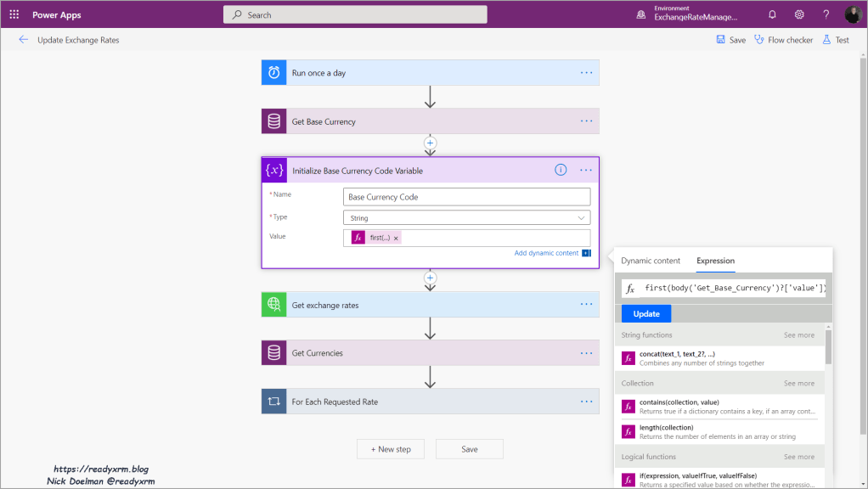The width and height of the screenshot is (868, 489).
Task: Switch to the Dynamic content tab
Action: point(651,261)
